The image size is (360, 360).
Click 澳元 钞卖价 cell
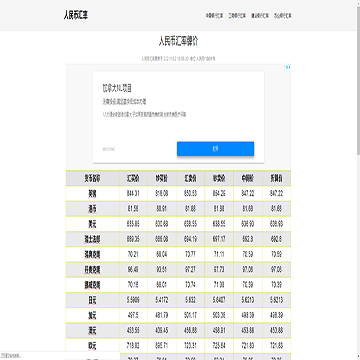point(219,331)
